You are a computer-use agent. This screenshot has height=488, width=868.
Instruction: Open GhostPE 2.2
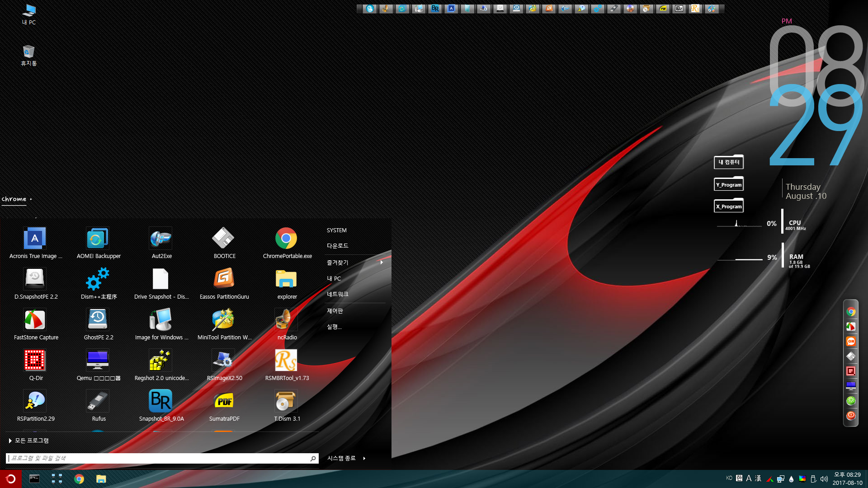point(98,324)
